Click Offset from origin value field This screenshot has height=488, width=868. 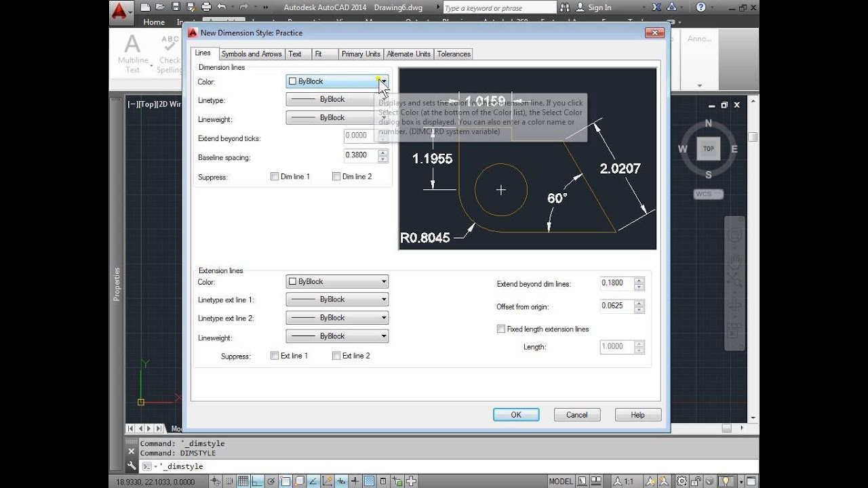616,306
